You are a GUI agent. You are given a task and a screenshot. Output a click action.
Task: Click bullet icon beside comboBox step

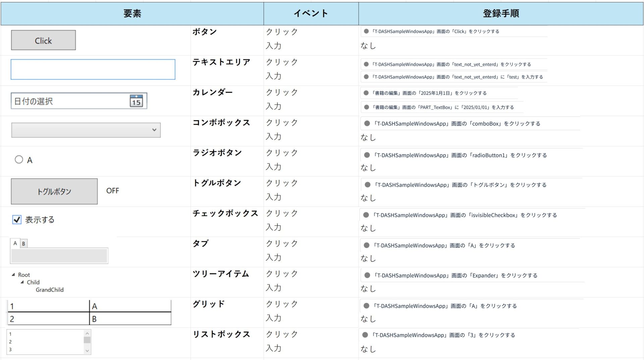click(367, 123)
